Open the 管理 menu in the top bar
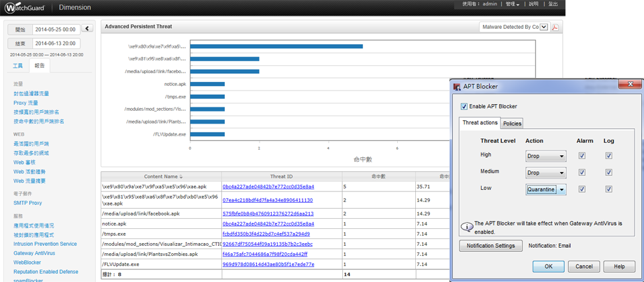 tap(513, 4)
